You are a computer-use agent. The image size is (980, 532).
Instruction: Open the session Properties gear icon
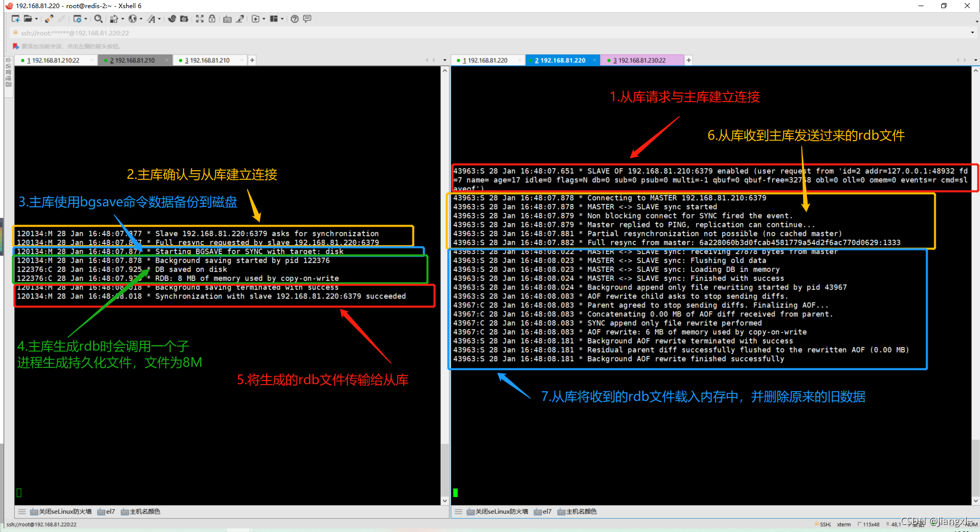click(x=77, y=19)
